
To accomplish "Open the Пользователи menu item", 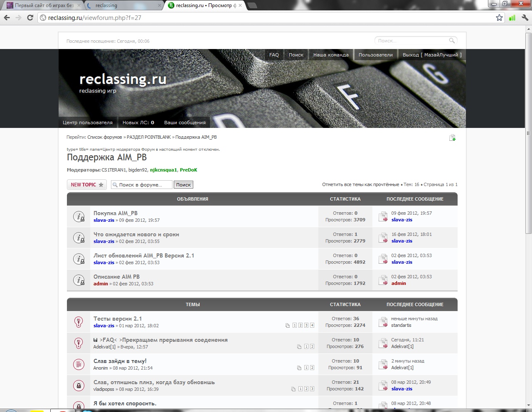I will point(375,55).
